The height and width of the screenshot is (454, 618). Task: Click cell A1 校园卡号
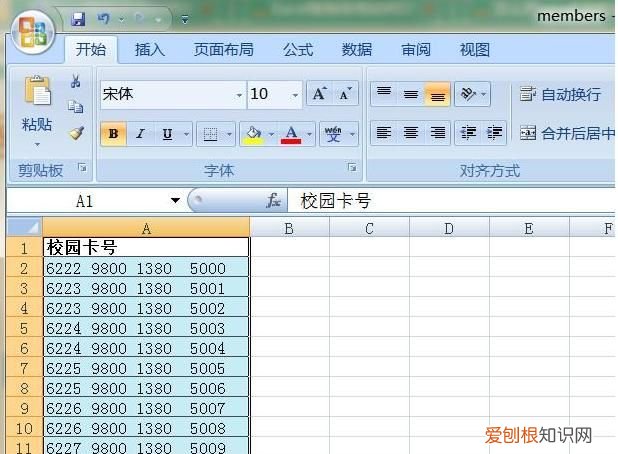tap(146, 247)
